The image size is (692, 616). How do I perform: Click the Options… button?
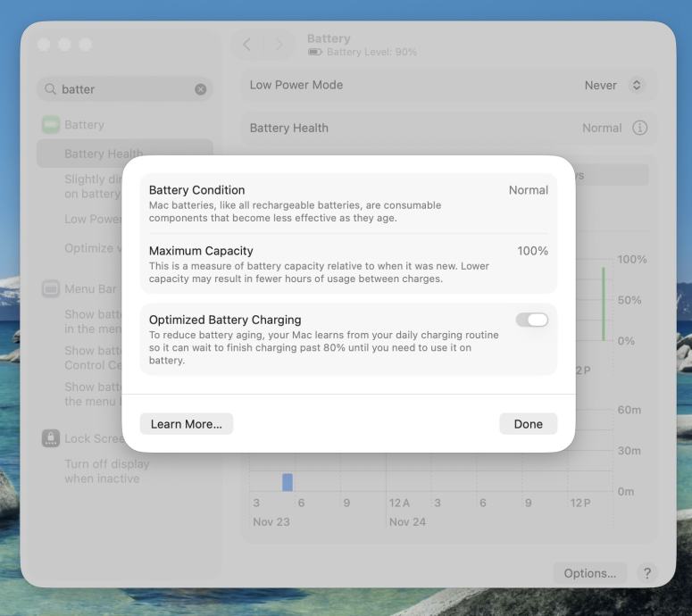(x=589, y=573)
